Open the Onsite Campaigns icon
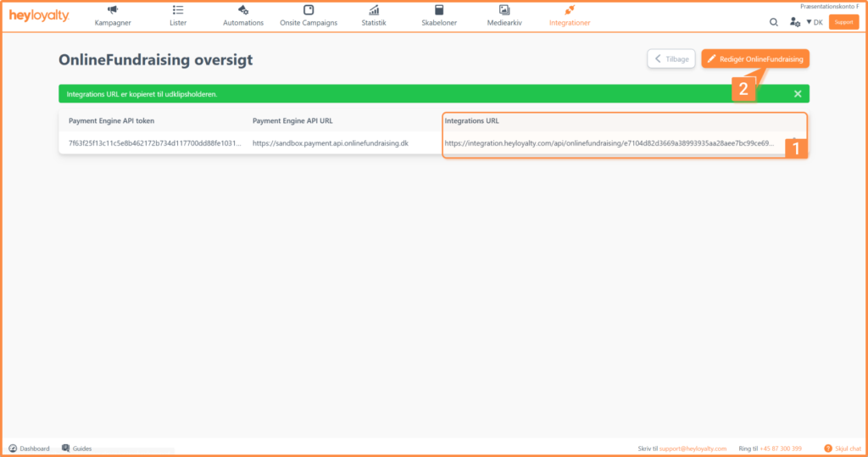868x457 pixels. click(309, 9)
